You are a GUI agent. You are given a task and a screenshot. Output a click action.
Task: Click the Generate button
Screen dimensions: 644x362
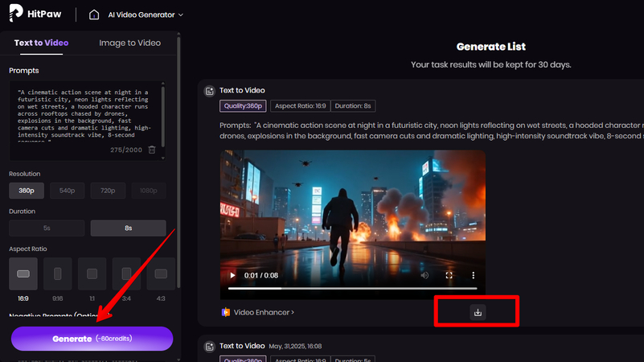pos(92,339)
